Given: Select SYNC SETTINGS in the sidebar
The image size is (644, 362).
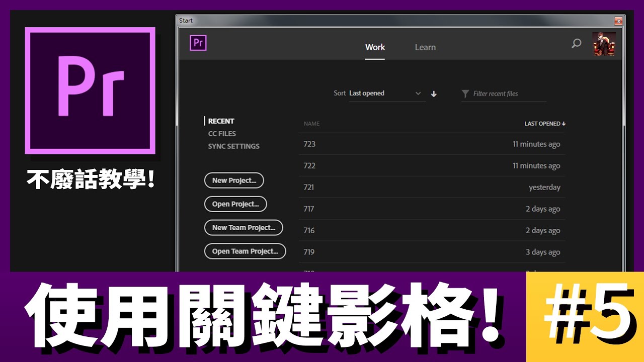Looking at the screenshot, I should [233, 146].
